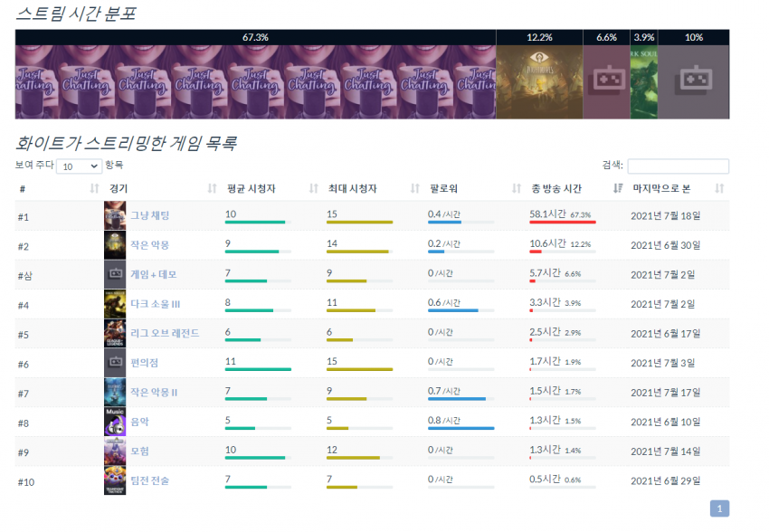Viewport: 769px width, 532px height.
Task: Select Dark Souls 3.9% distribution segment
Action: [644, 74]
